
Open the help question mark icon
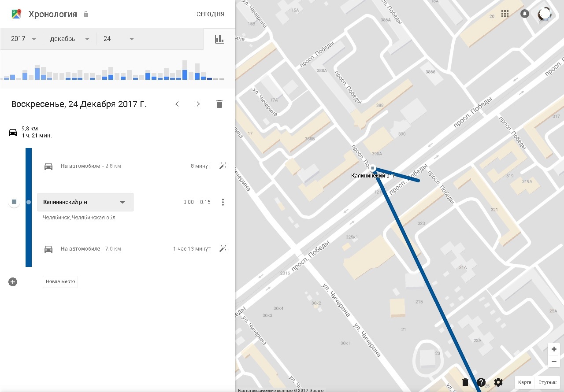tap(481, 382)
